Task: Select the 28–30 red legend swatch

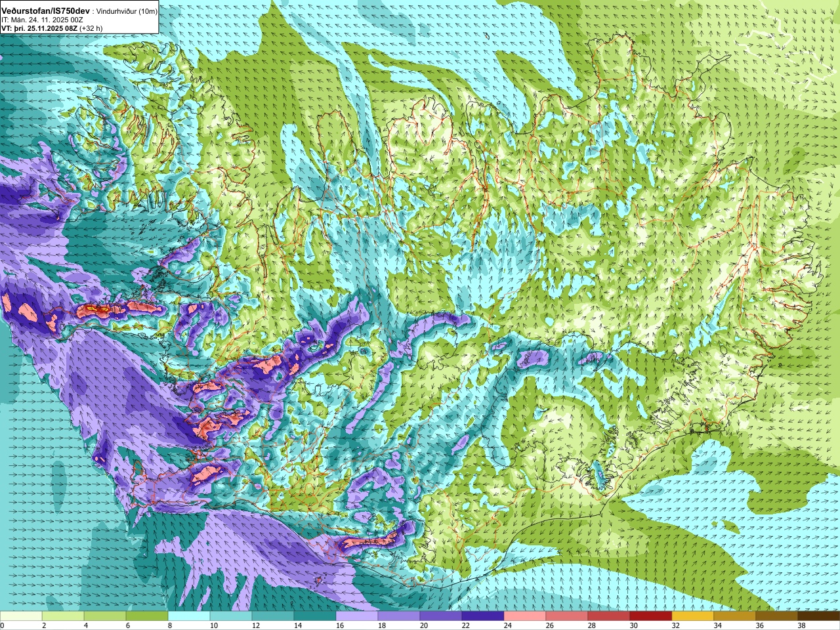Action: [609, 617]
